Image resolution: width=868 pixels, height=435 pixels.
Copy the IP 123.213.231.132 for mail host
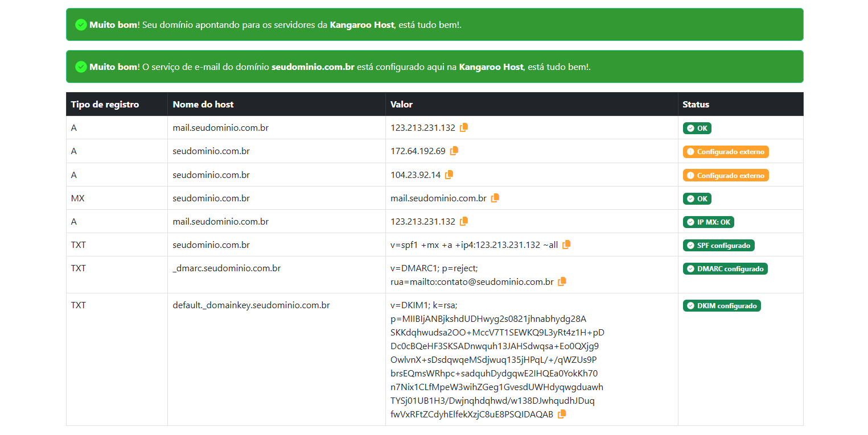click(x=463, y=127)
